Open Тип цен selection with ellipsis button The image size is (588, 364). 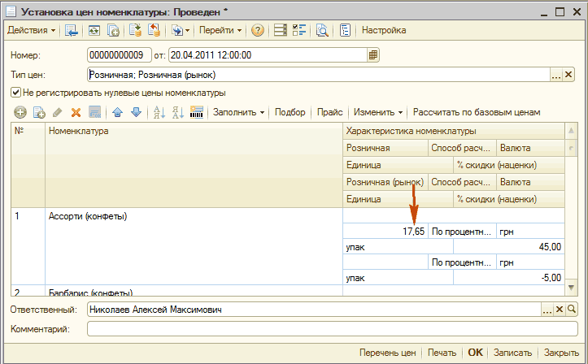(x=556, y=75)
